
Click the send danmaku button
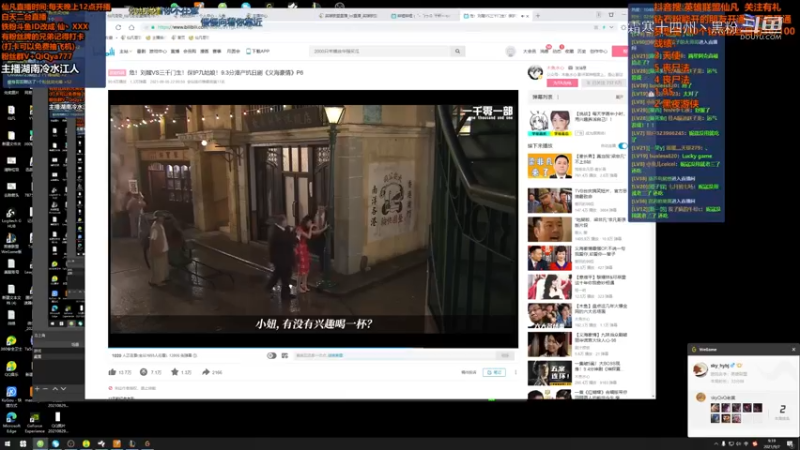click(505, 356)
